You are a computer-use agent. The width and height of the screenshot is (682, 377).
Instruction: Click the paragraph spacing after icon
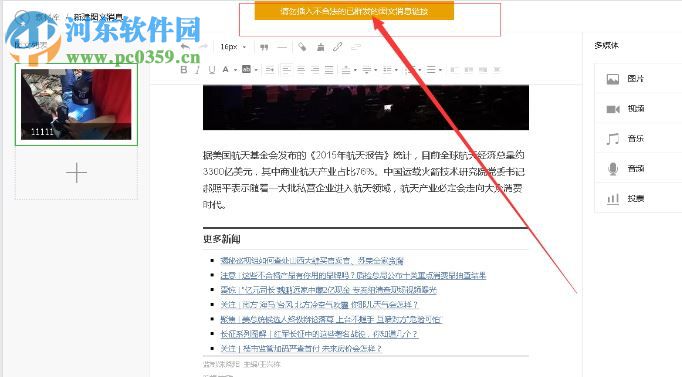click(x=367, y=70)
